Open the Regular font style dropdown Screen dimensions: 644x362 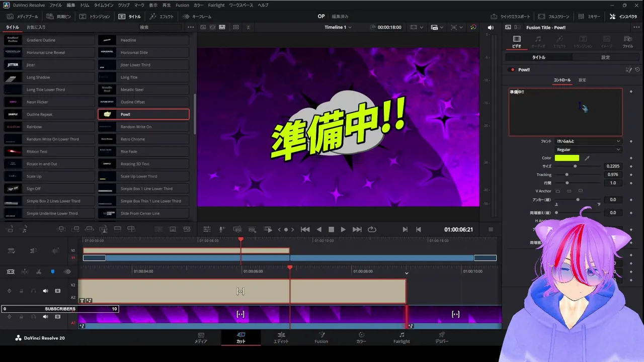tap(589, 149)
